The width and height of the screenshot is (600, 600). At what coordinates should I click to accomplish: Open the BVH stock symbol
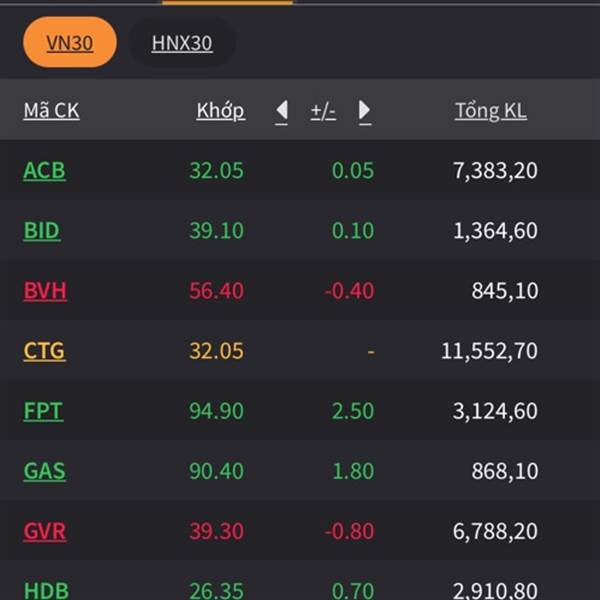tap(45, 290)
